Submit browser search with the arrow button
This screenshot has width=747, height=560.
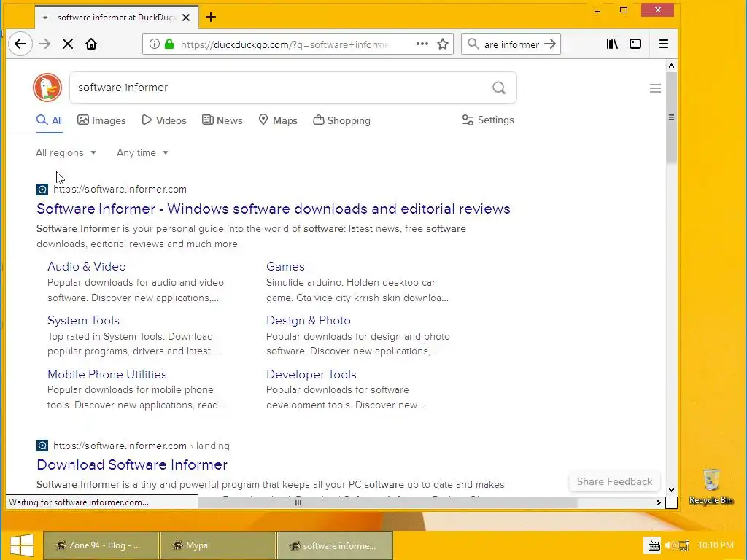550,44
